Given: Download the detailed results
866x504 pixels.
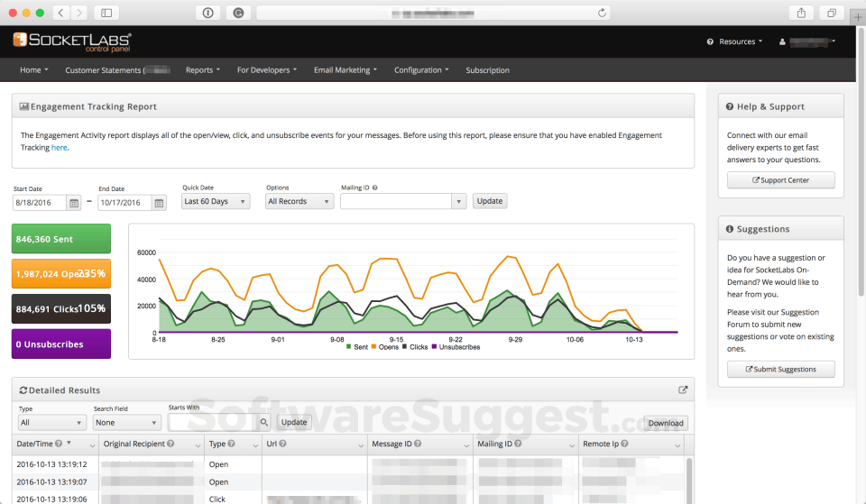Looking at the screenshot, I should pyautogui.click(x=666, y=424).
